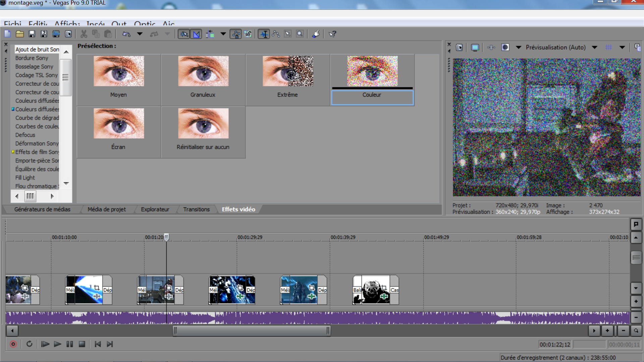Select the Normal Edit tool
This screenshot has height=362, width=644.
[264, 34]
